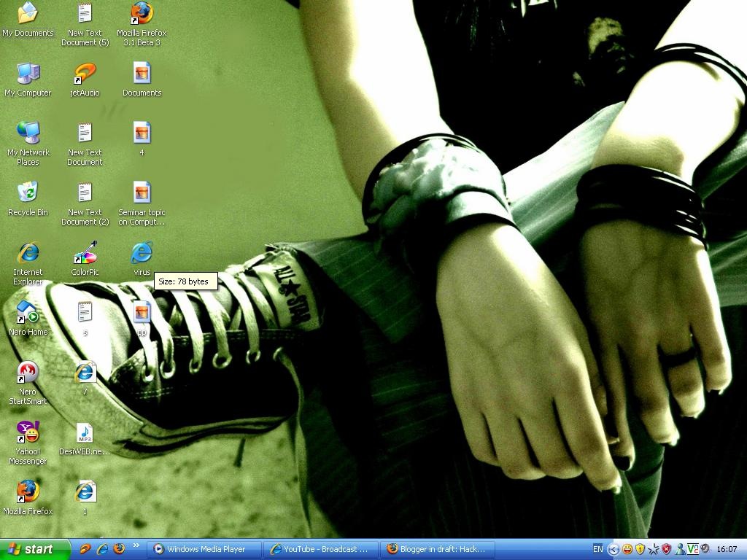Viewport: 747px width, 560px height.
Task: Click the system clock showing 16:07
Action: (x=727, y=549)
